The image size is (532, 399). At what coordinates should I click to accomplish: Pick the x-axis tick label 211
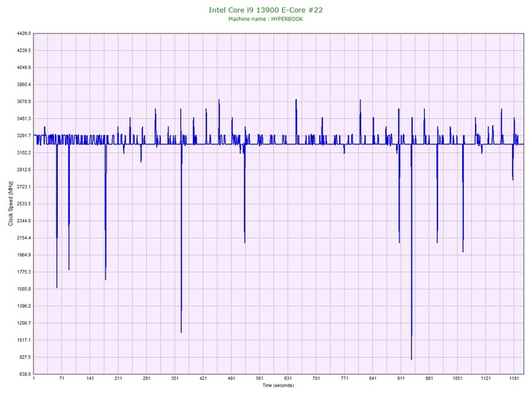pyautogui.click(x=118, y=378)
